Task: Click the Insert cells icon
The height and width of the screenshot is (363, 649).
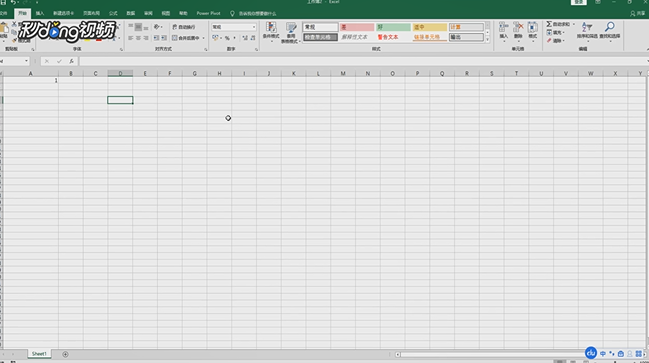Action: (x=504, y=31)
